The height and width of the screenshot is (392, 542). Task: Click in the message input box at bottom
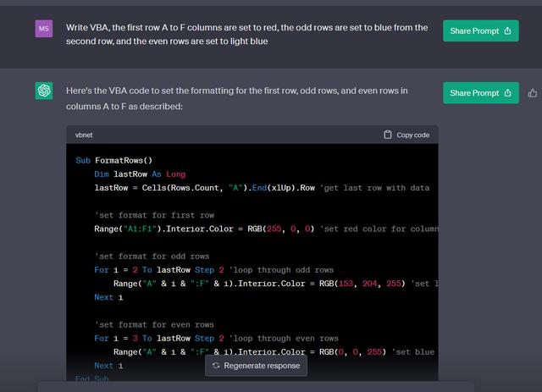pyautogui.click(x=254, y=386)
